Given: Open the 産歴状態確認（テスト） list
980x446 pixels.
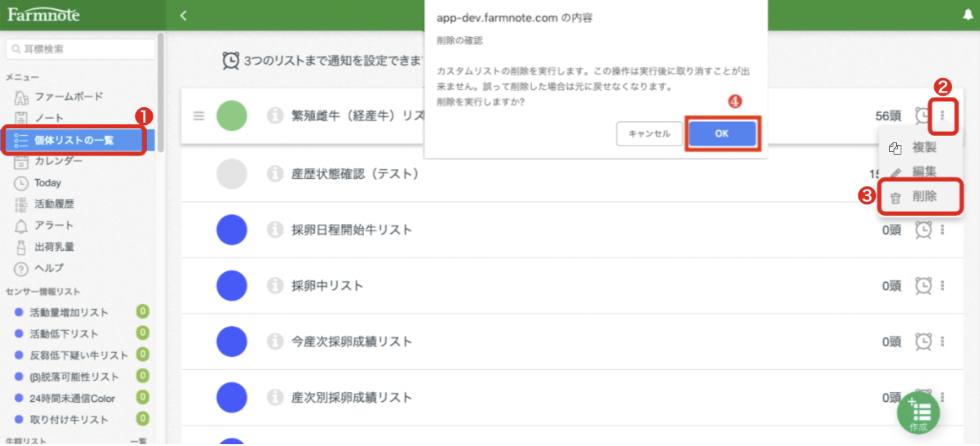Looking at the screenshot, I should [355, 174].
